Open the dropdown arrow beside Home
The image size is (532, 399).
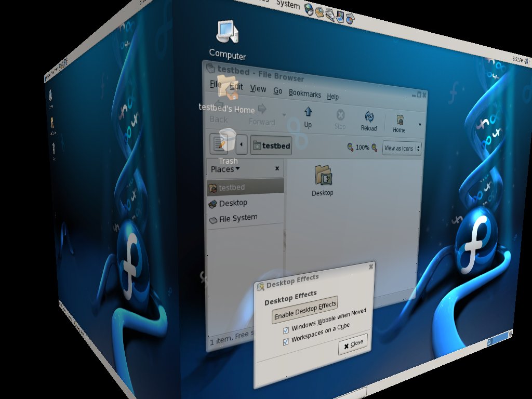(419, 124)
